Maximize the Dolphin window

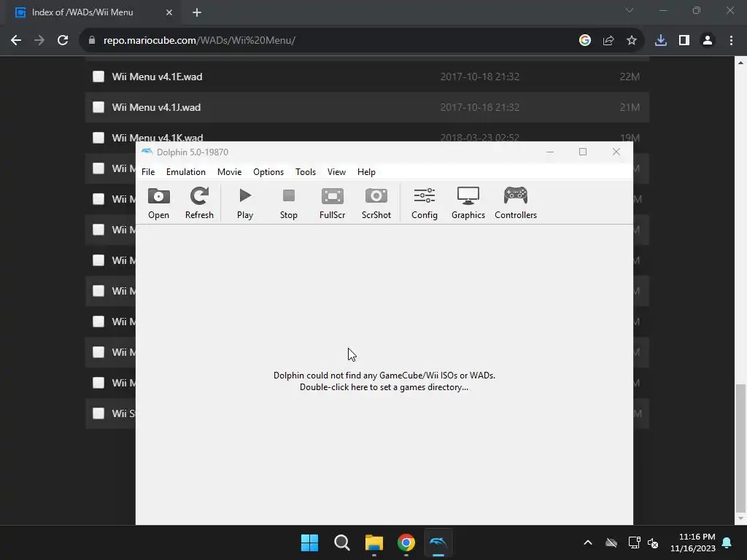point(583,152)
